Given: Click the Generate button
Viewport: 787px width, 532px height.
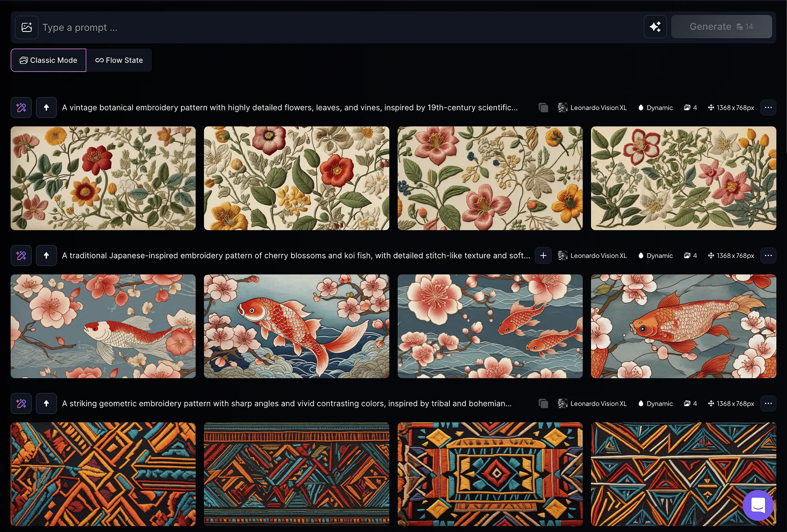Looking at the screenshot, I should [721, 27].
